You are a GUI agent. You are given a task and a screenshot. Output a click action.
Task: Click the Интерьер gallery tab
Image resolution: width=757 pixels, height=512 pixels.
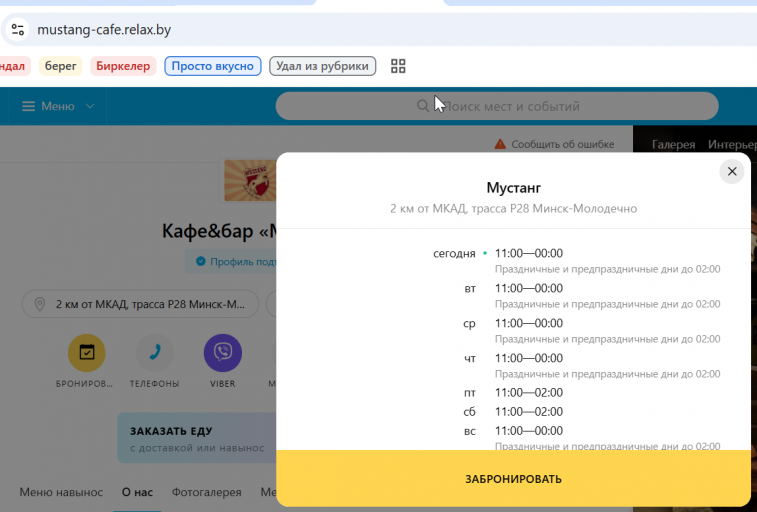coord(732,144)
